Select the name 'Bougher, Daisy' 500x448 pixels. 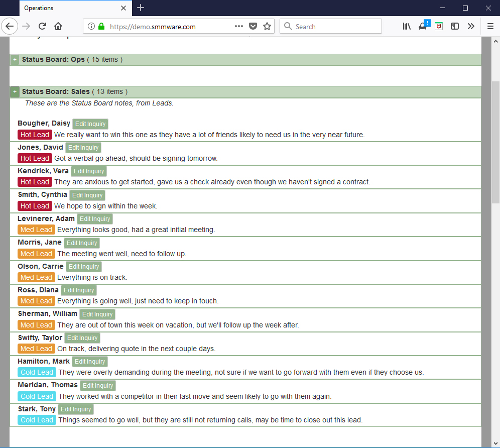(x=44, y=123)
